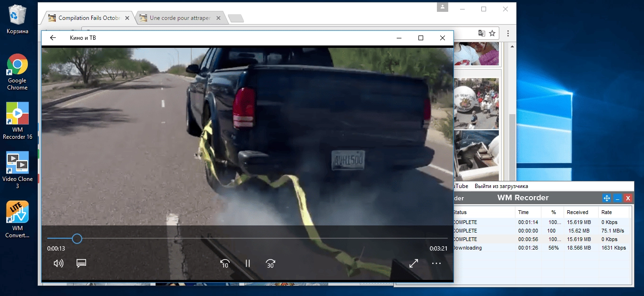Viewport: 644px width, 296px height.
Task: Sort by the Time column header
Action: 528,212
